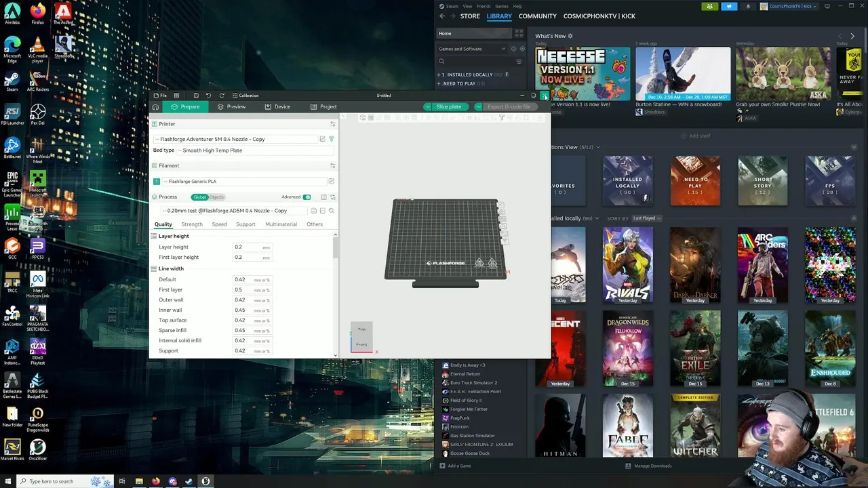This screenshot has height=488, width=868.
Task: Toggle the Advanced settings switch
Action: [307, 197]
